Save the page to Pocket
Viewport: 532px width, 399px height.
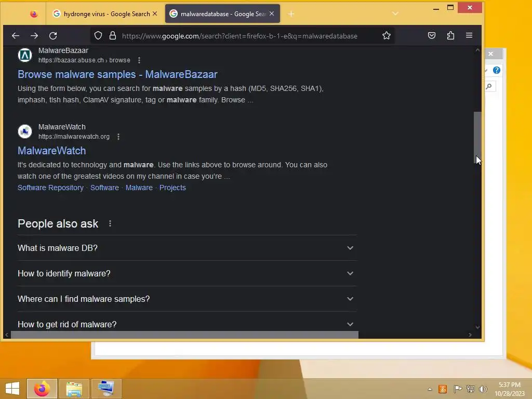pos(432,36)
